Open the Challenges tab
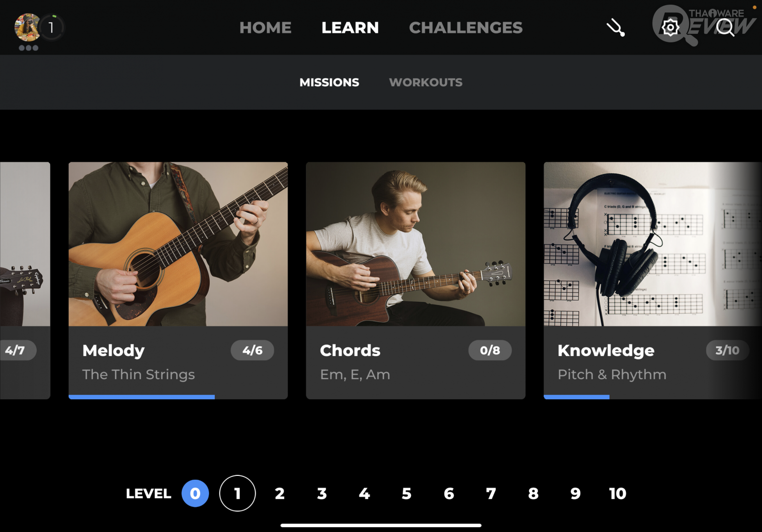 click(x=465, y=28)
